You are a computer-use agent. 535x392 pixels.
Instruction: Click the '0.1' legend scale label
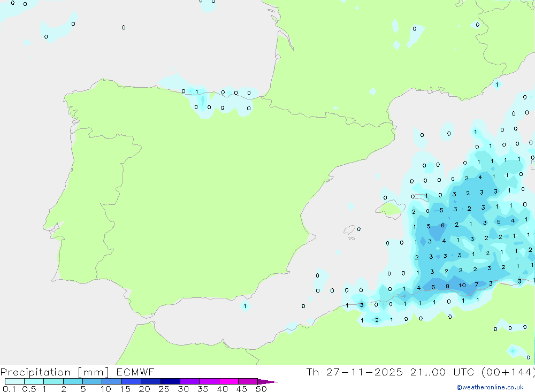[x=9, y=389]
